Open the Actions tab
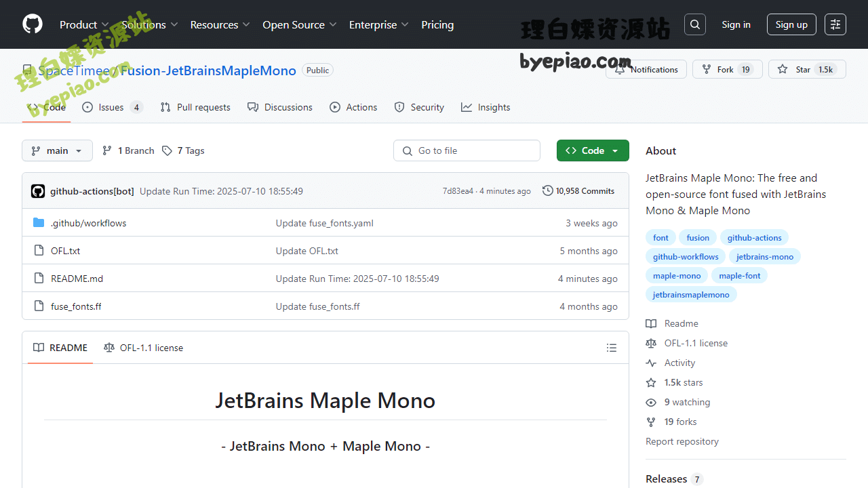The image size is (868, 488). point(353,107)
